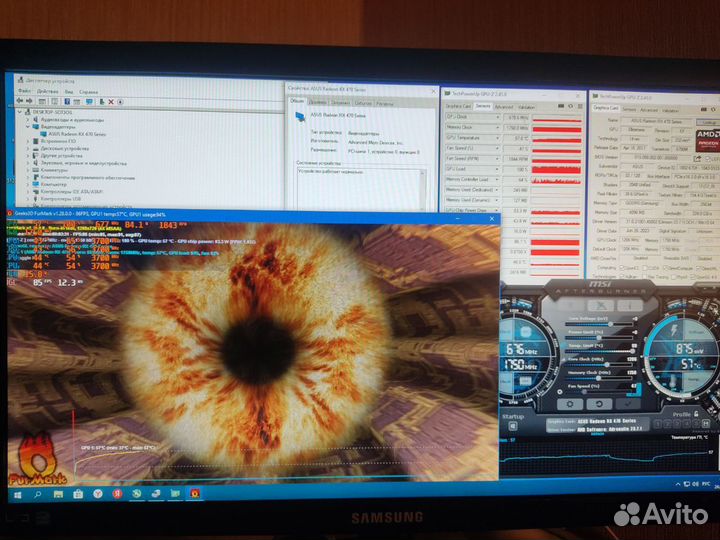720x540 pixels.
Task: Toggle the PhysX checkbox in GPU-Z
Action: [x=673, y=276]
